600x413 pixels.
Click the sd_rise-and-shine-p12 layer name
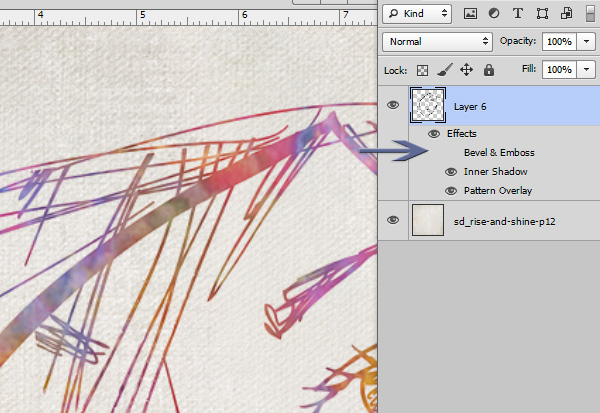point(504,222)
